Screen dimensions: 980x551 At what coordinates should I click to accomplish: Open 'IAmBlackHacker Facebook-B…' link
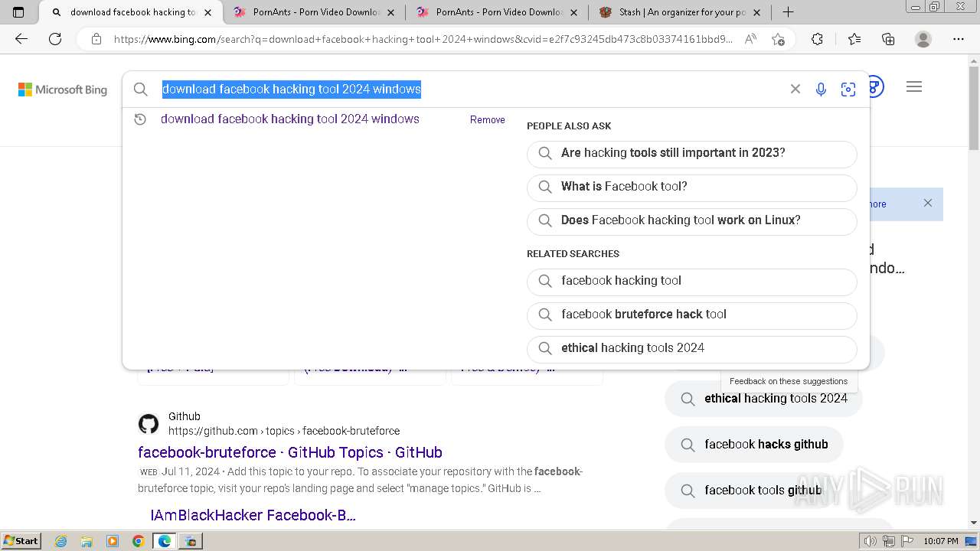(253, 515)
